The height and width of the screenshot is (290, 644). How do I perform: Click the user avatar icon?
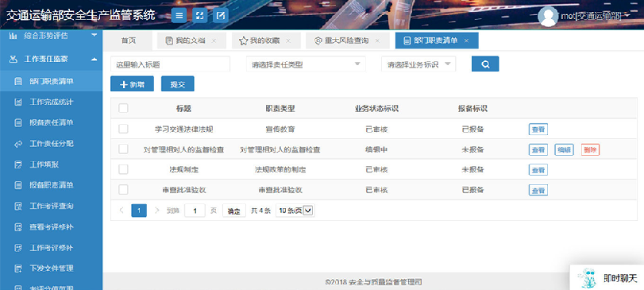548,17
